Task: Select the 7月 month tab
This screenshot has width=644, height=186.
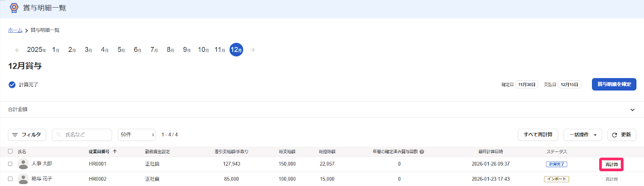Action: click(154, 50)
